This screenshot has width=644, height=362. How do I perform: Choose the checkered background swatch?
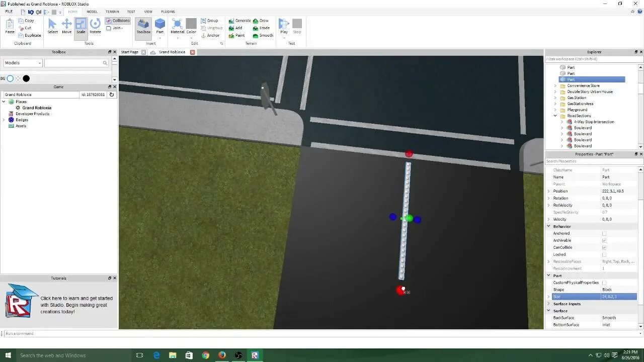click(18, 78)
